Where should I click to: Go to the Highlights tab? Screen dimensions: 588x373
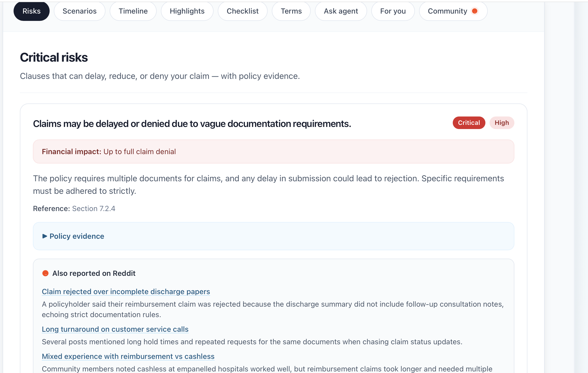click(x=187, y=11)
